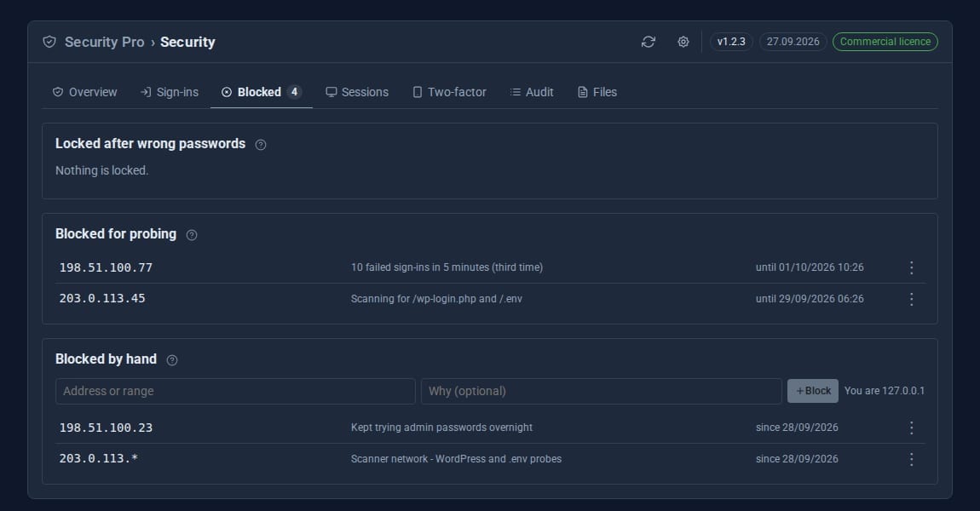980x511 pixels.
Task: Open help icon next to Blocked by hand
Action: [172, 359]
